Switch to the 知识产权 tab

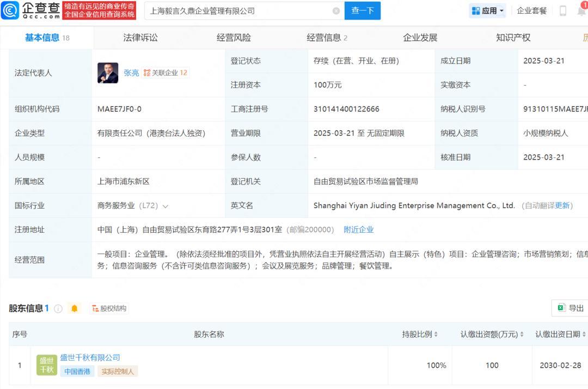click(513, 38)
